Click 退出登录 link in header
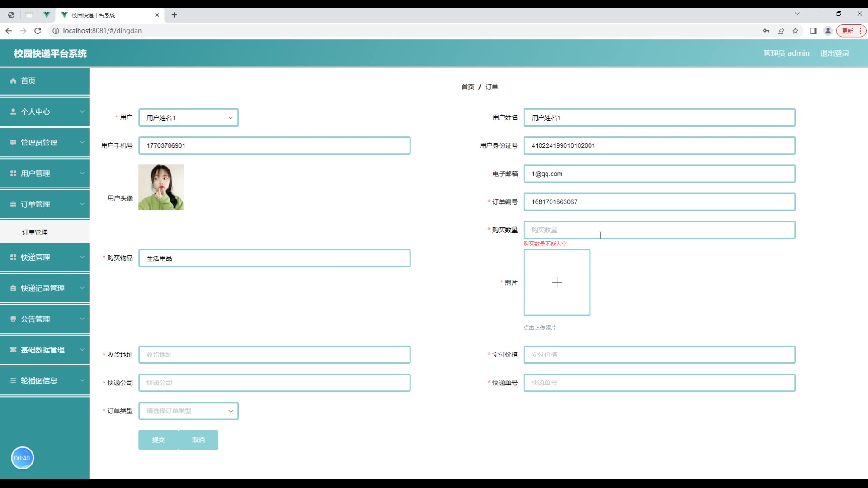868x488 pixels. pyautogui.click(x=835, y=53)
